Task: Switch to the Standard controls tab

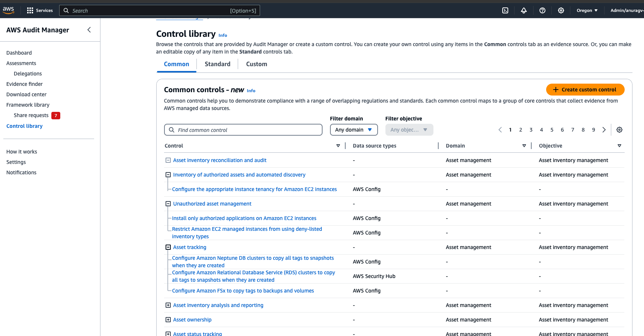Action: click(217, 64)
